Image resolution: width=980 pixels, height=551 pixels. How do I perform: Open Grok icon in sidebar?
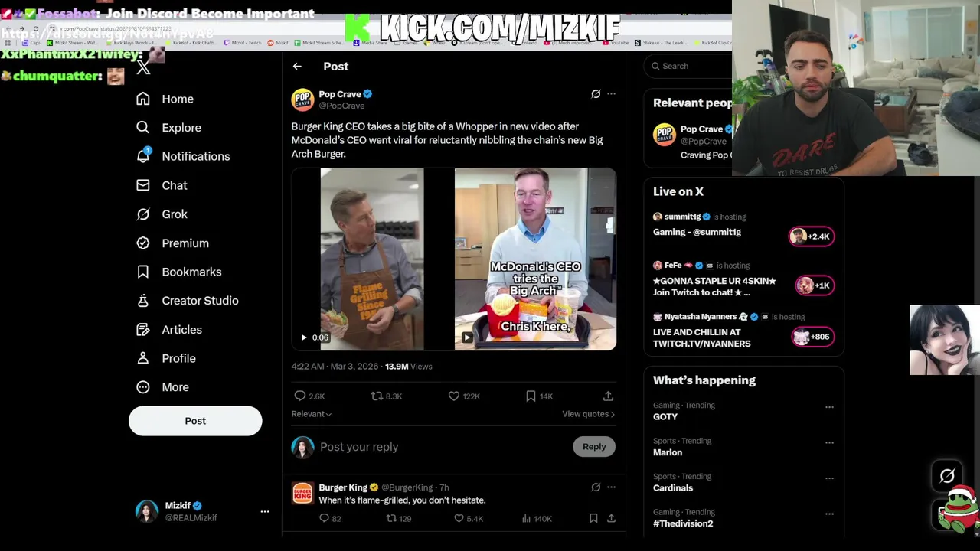pos(143,214)
